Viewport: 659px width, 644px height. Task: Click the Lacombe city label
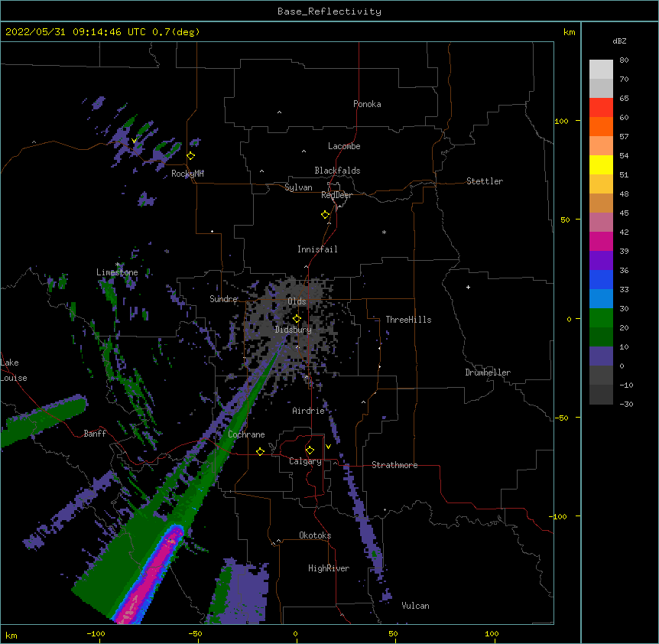pos(344,146)
